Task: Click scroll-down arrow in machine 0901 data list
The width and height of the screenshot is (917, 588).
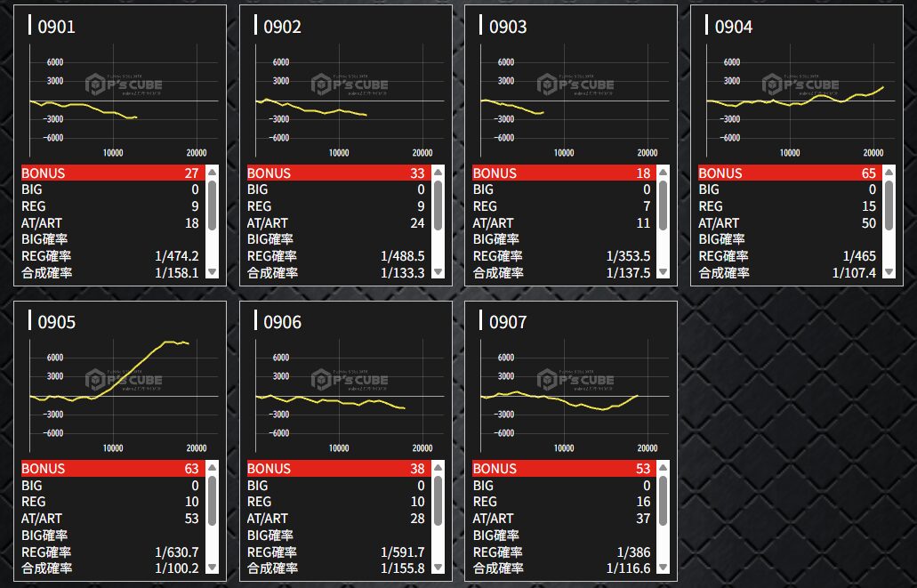Action: (213, 272)
